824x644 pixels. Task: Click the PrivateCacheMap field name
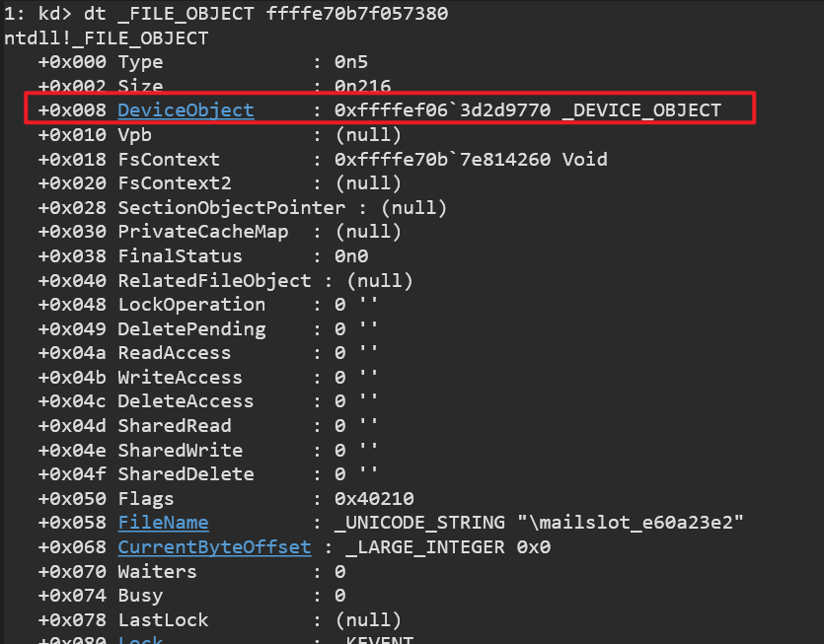coord(202,232)
